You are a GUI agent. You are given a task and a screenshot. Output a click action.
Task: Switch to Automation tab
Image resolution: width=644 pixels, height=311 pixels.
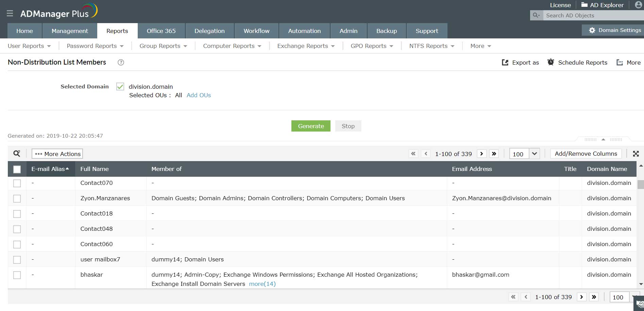304,31
